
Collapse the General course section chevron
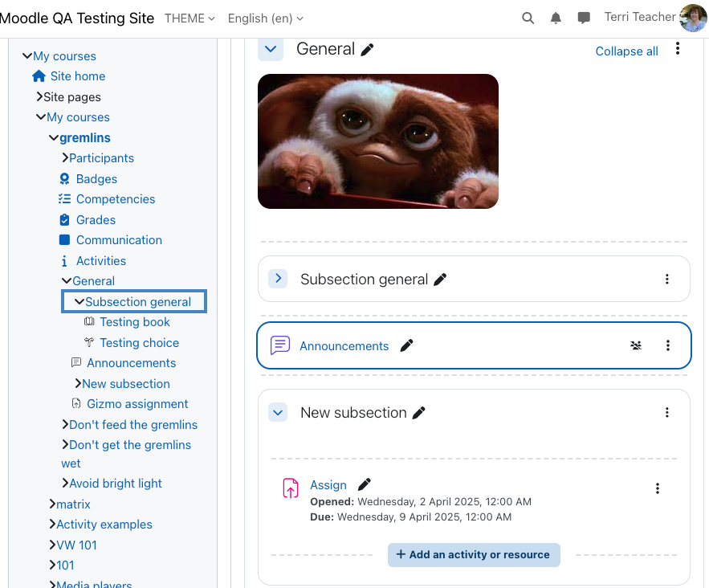tap(271, 49)
